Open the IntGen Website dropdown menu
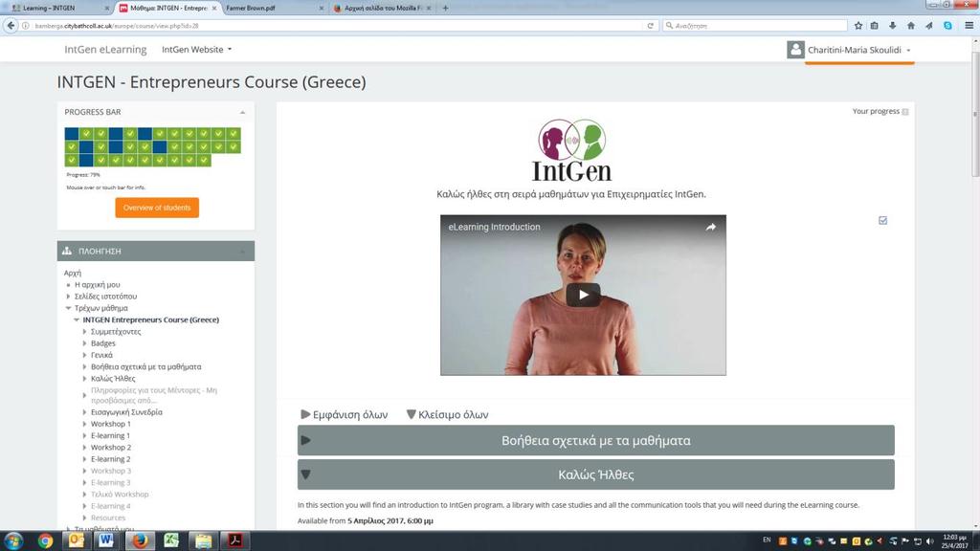Image resolution: width=980 pixels, height=551 pixels. (x=197, y=50)
